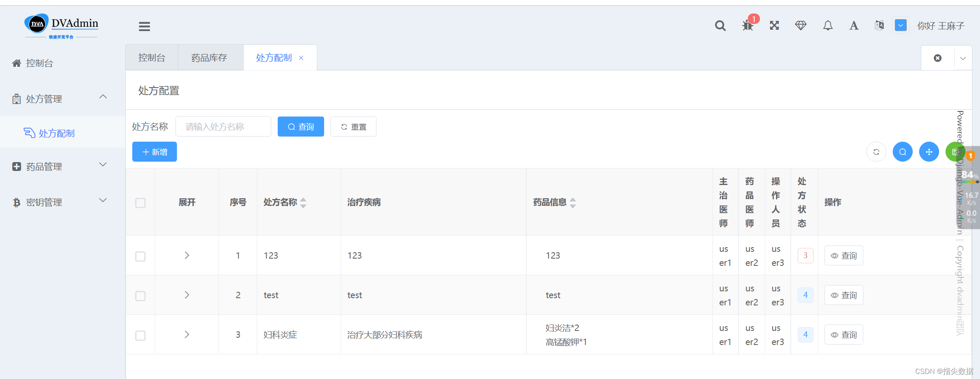Click the round green export icon
This screenshot has width=980, height=379.
[955, 152]
